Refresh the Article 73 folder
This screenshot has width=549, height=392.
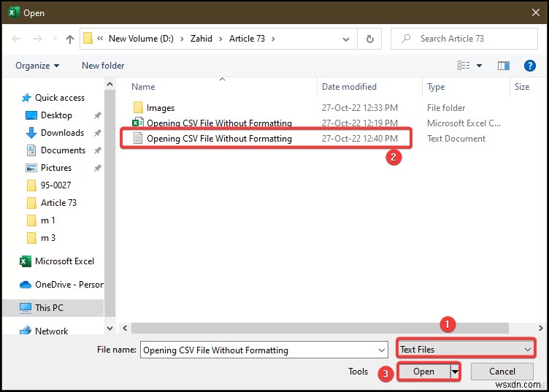pos(369,39)
